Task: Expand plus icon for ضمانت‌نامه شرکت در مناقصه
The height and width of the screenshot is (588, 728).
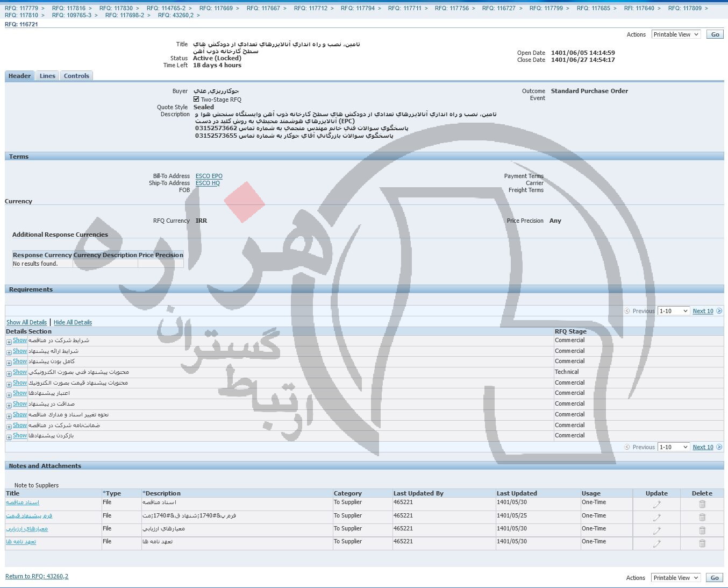Action: click(9, 427)
